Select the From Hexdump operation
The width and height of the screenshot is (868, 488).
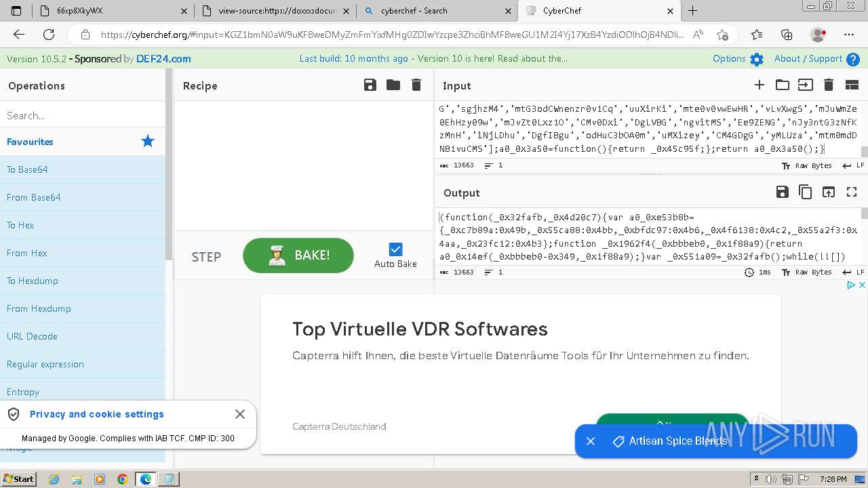coord(83,308)
